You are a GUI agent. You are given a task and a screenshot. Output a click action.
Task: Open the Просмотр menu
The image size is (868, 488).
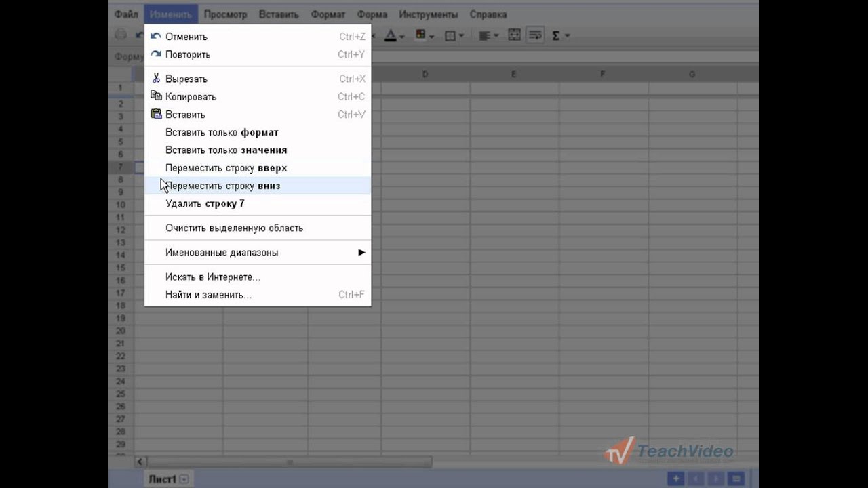click(225, 14)
